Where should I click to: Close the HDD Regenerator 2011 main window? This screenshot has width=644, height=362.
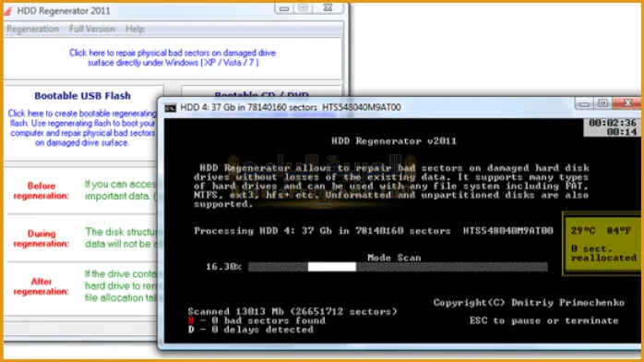tap(328, 7)
